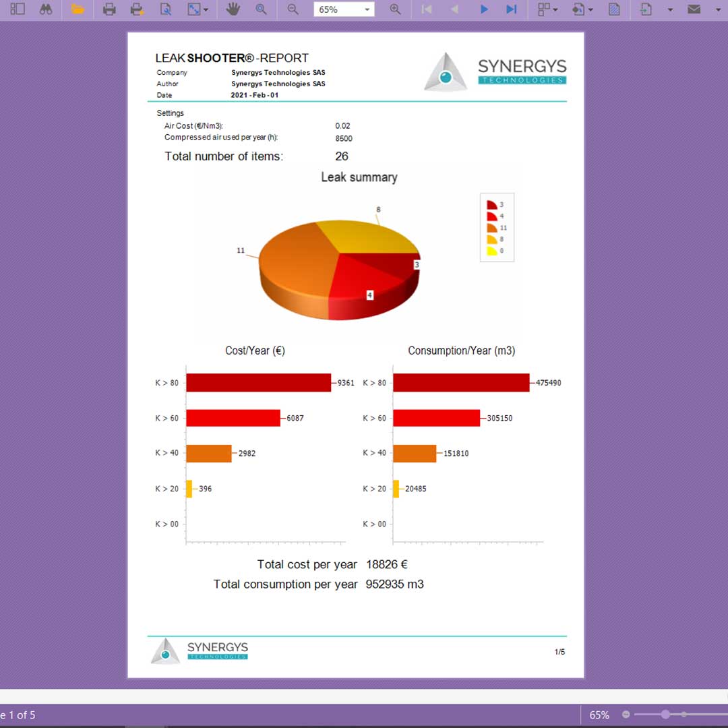Click the watermark icon

click(x=614, y=9)
